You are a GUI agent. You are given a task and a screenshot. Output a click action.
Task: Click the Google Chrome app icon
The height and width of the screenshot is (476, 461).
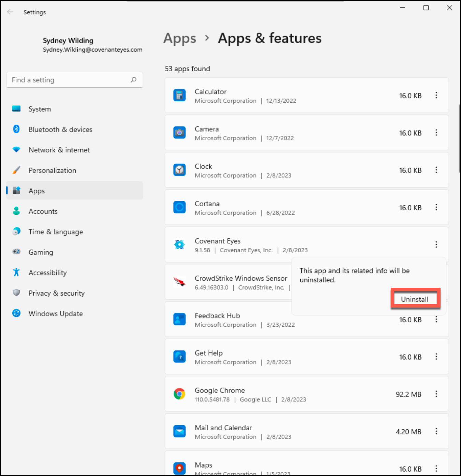pyautogui.click(x=179, y=394)
